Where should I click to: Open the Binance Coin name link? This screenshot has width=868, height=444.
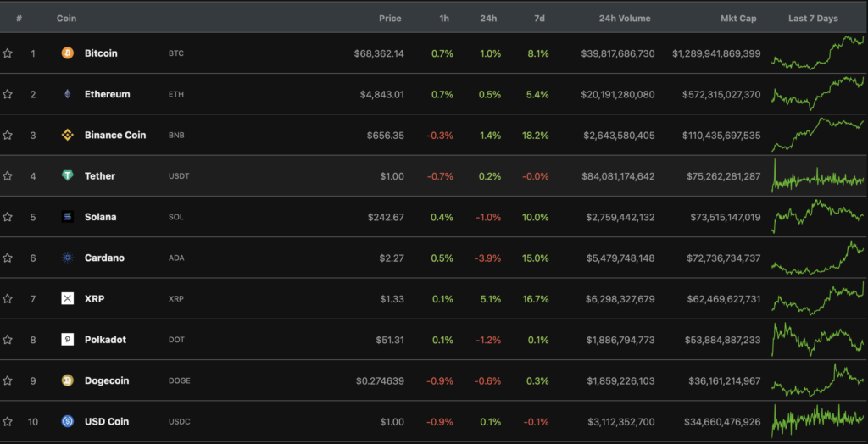(x=115, y=135)
